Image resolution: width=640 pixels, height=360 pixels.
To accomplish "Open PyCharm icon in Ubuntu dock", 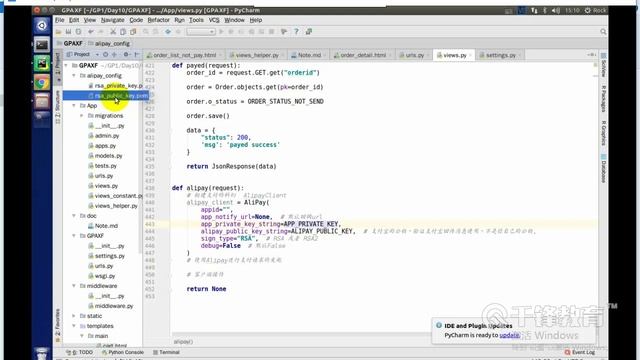I will click(42, 63).
